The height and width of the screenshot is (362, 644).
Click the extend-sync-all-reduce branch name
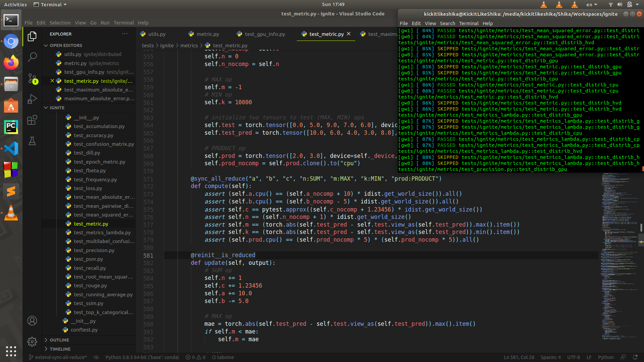[60, 357]
